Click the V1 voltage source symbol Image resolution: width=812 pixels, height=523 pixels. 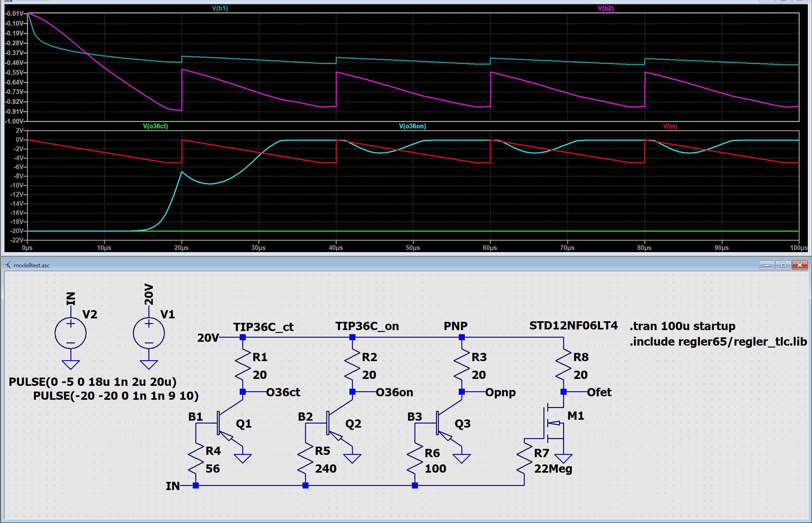[148, 333]
